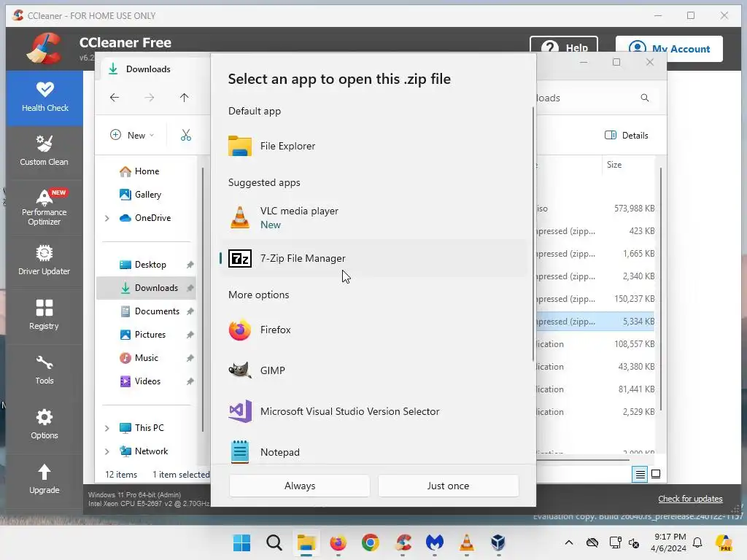
Task: Expand the OneDrive tree node
Action: 107,218
